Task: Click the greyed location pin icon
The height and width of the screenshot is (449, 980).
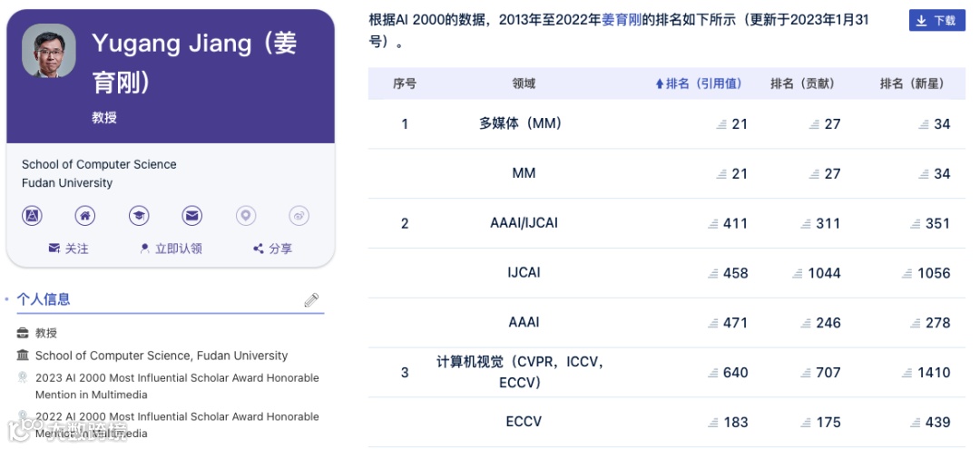Action: (246, 216)
